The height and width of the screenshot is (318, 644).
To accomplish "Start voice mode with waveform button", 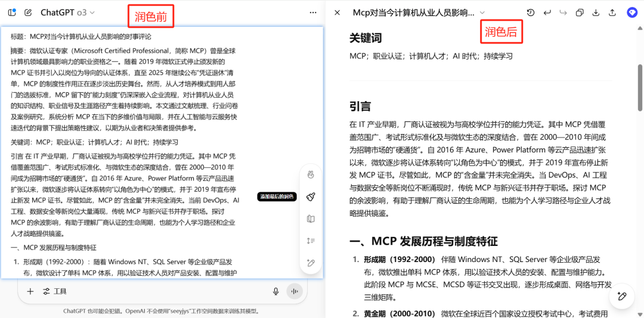I will click(x=294, y=291).
